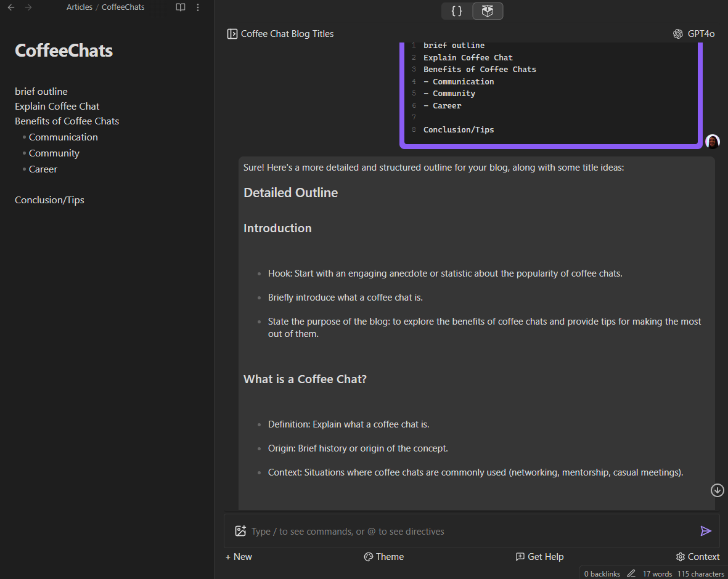Click the user avatar thumbnail
The height and width of the screenshot is (579, 728).
pyautogui.click(x=712, y=142)
